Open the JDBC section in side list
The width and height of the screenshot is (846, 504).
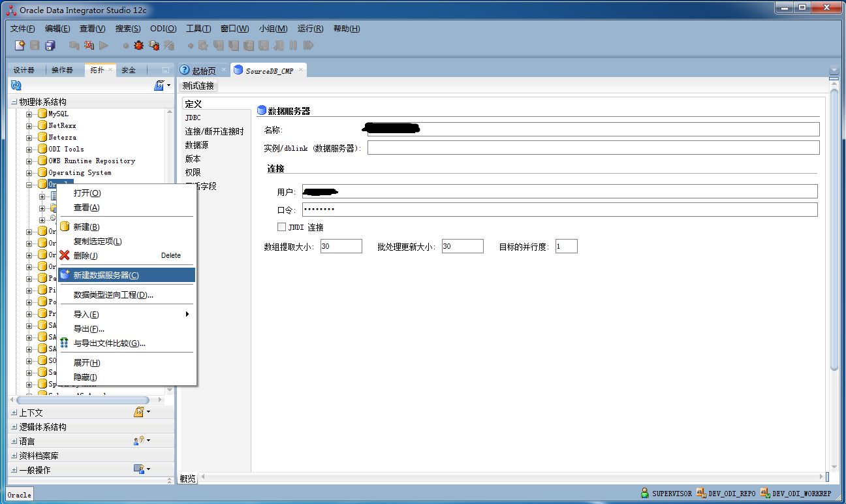[193, 118]
